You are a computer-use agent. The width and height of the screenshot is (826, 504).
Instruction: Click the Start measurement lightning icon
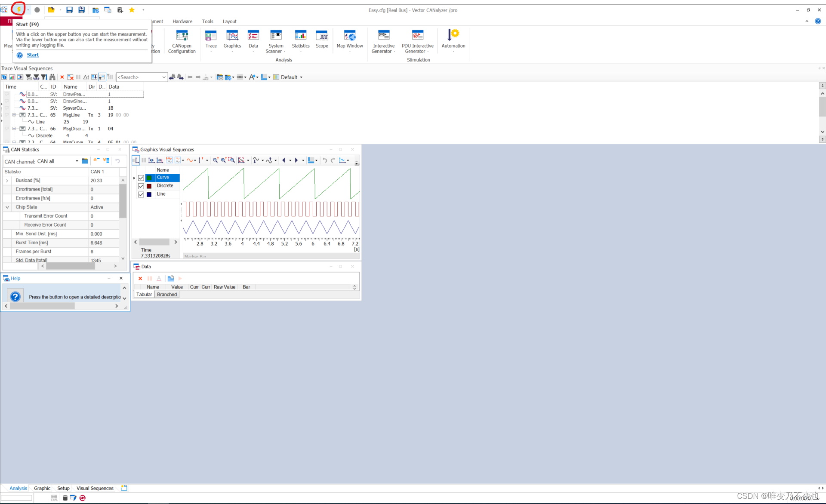(18, 9)
